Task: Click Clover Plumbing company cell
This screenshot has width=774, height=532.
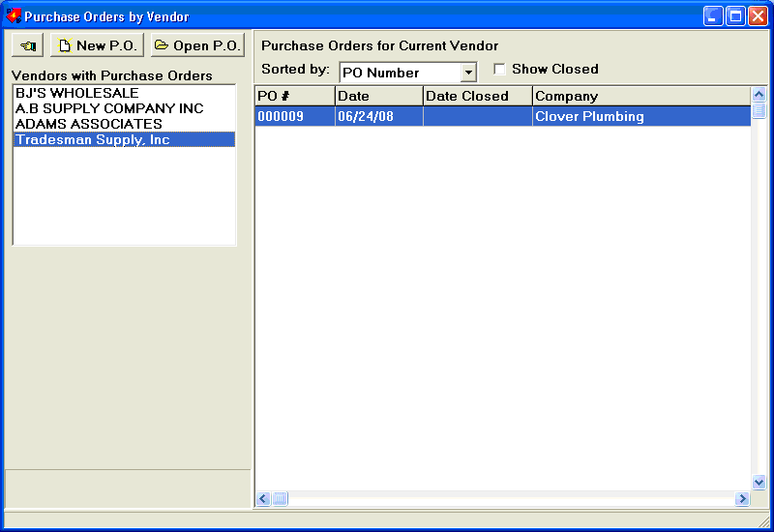Action: (641, 116)
